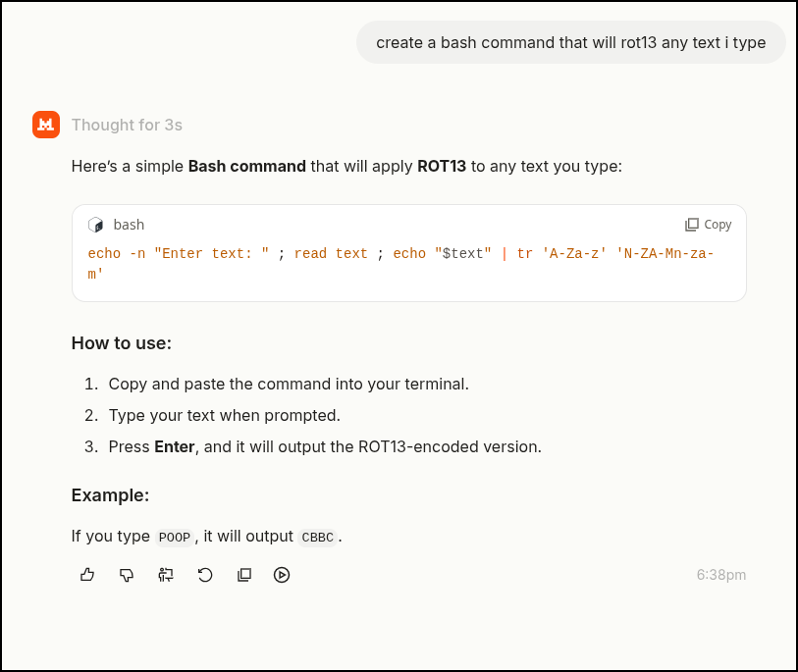The image size is (798, 672).
Task: Click the CBBC inline code output
Action: 318,538
